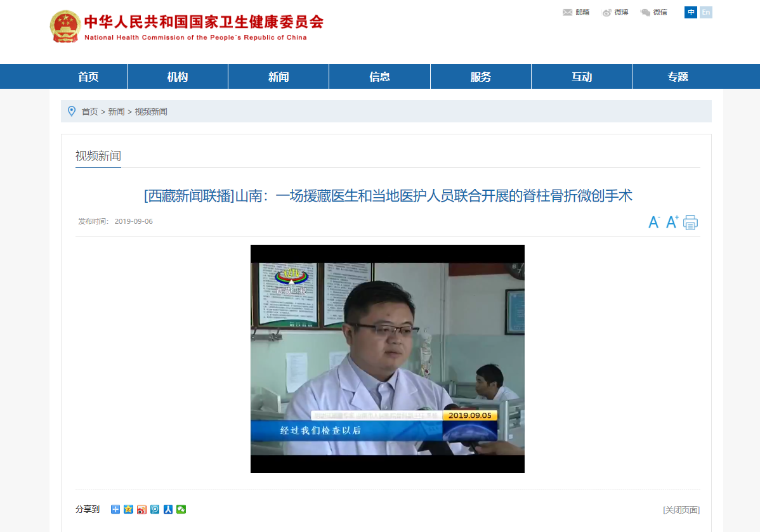Decrease font size with the A- icon
This screenshot has height=532, width=760.
tap(654, 223)
